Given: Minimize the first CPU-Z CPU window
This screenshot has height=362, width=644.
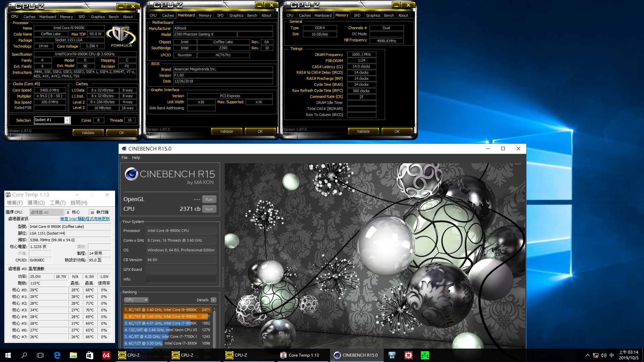Looking at the screenshot, I should tap(121, 6).
